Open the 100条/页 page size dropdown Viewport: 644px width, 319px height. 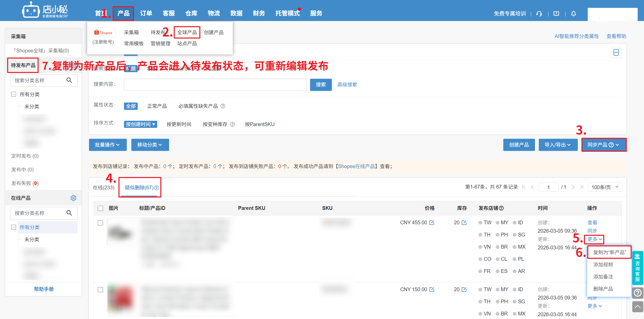pos(605,187)
